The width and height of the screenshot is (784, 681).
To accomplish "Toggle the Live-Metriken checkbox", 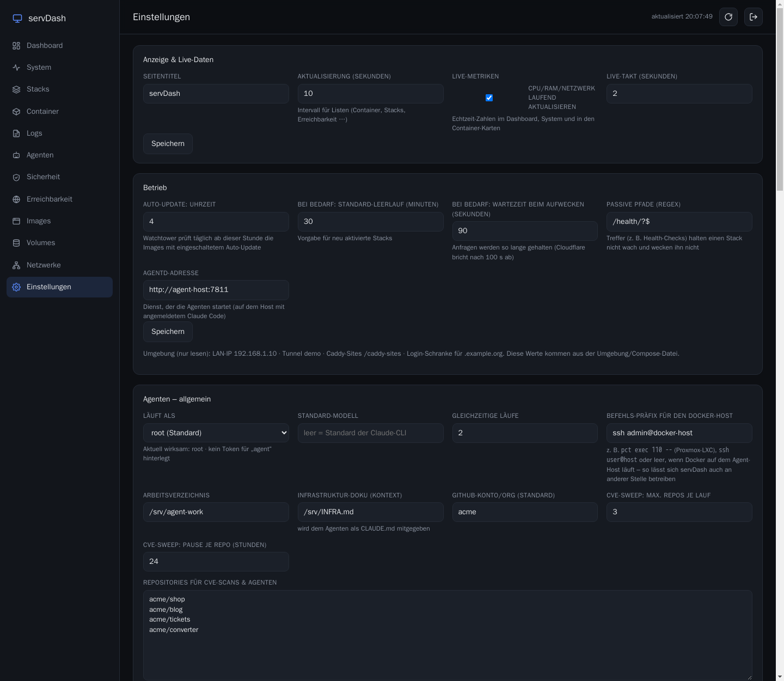I will (x=489, y=98).
